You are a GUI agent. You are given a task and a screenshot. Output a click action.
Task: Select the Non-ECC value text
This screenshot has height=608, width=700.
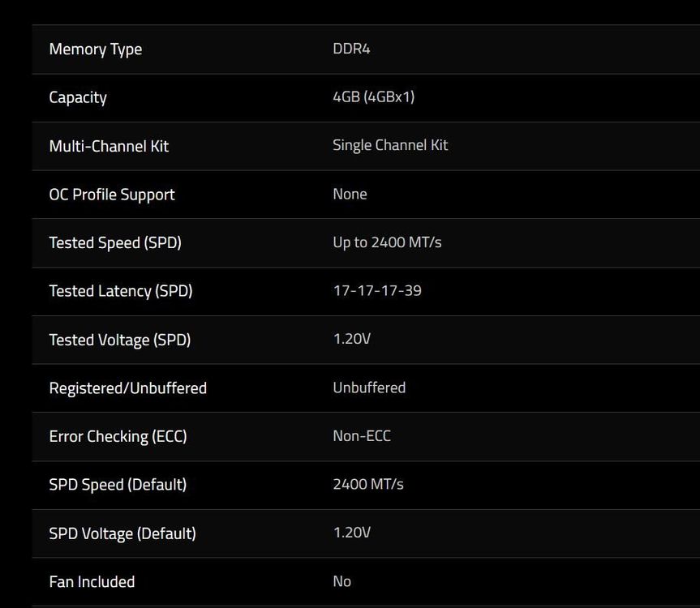point(362,436)
